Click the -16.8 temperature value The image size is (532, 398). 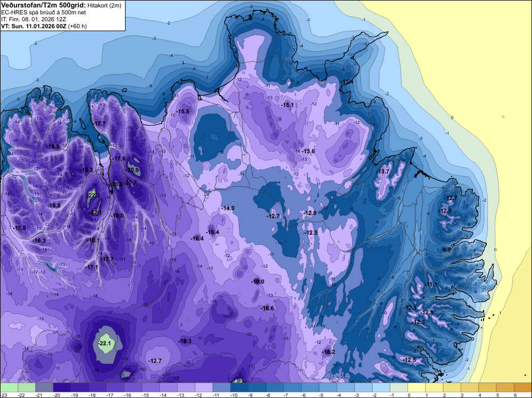(54, 205)
